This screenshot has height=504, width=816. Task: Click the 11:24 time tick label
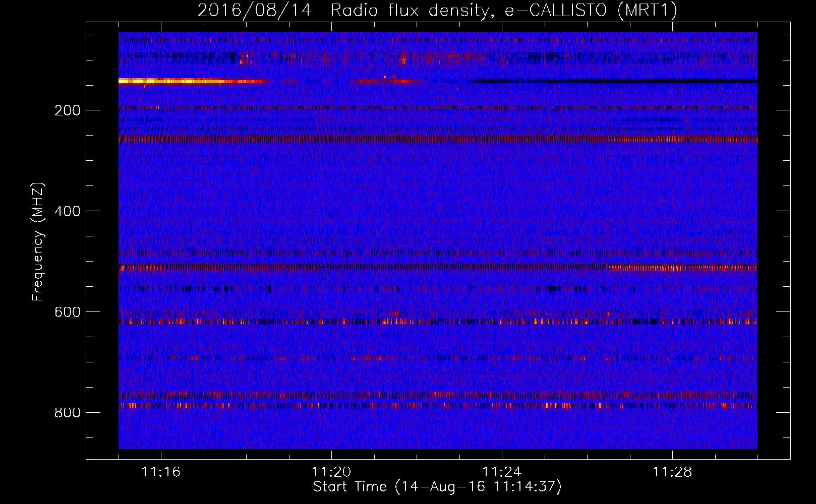(502, 472)
